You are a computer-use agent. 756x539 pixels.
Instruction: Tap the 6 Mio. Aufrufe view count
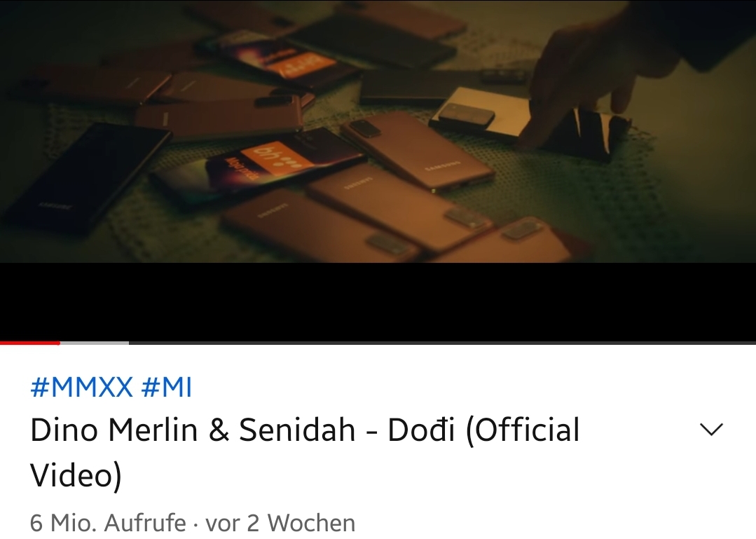tap(108, 523)
